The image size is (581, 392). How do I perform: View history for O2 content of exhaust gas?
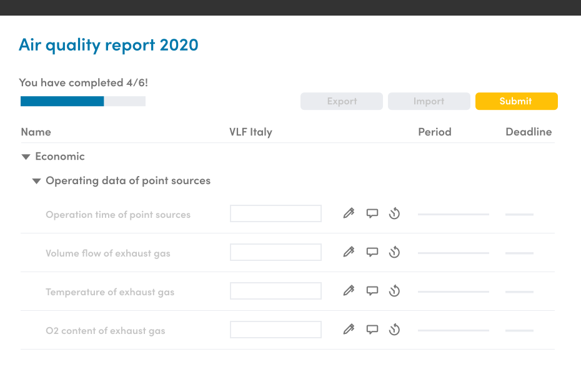pyautogui.click(x=394, y=330)
